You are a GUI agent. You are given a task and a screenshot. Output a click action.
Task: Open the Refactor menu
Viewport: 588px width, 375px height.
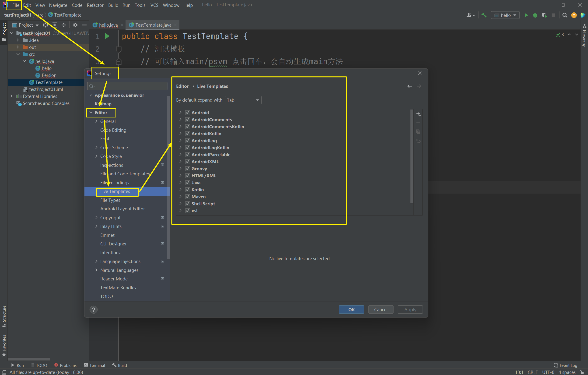(x=95, y=5)
